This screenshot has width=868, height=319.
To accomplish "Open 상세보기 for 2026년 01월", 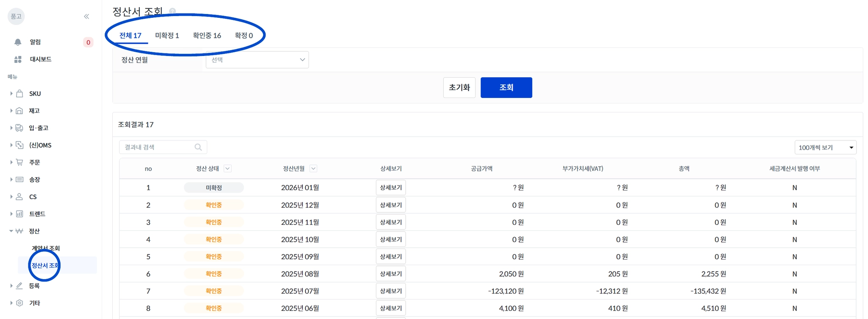I will [x=391, y=187].
